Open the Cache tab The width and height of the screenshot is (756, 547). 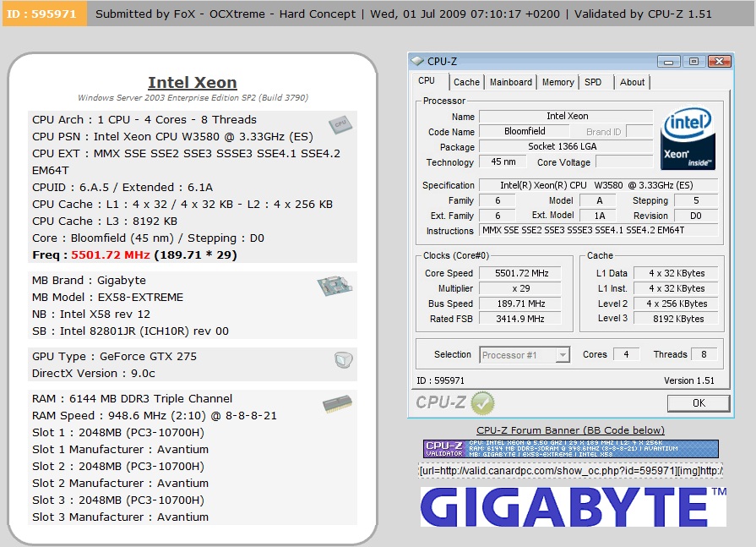pos(466,83)
